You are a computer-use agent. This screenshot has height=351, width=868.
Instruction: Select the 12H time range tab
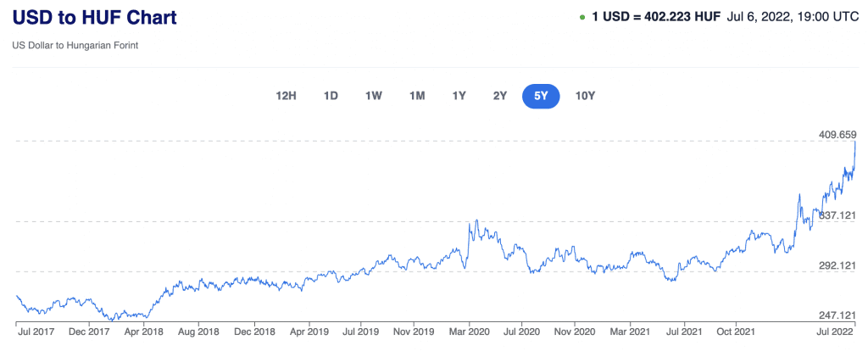coord(286,96)
